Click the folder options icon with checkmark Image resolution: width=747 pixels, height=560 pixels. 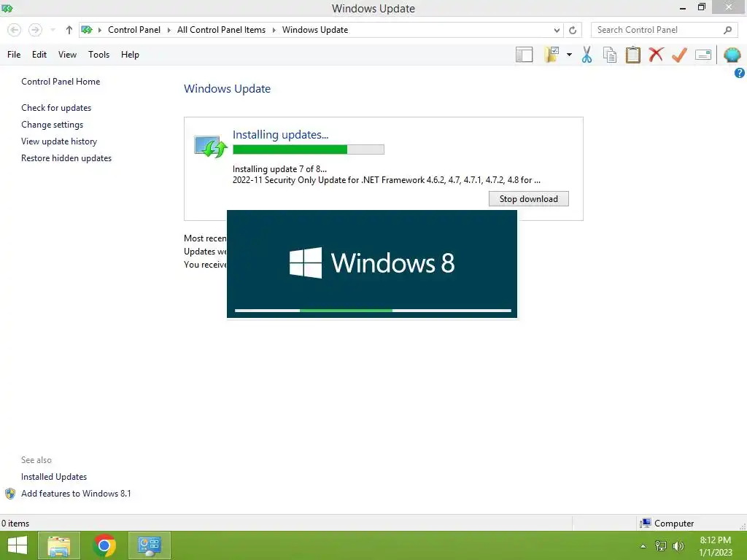(551, 55)
